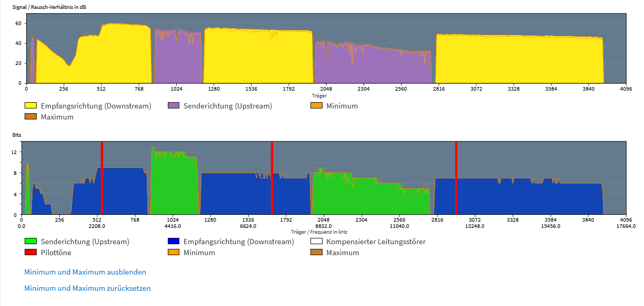Image resolution: width=644 pixels, height=306 pixels.
Task: Click the 2208.0 frequency axis value
Action: click(x=97, y=226)
